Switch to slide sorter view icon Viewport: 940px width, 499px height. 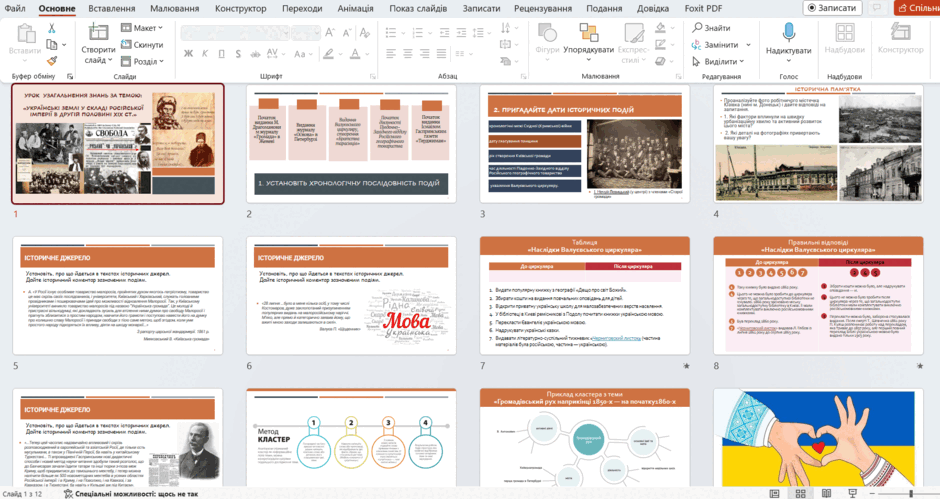[800, 494]
